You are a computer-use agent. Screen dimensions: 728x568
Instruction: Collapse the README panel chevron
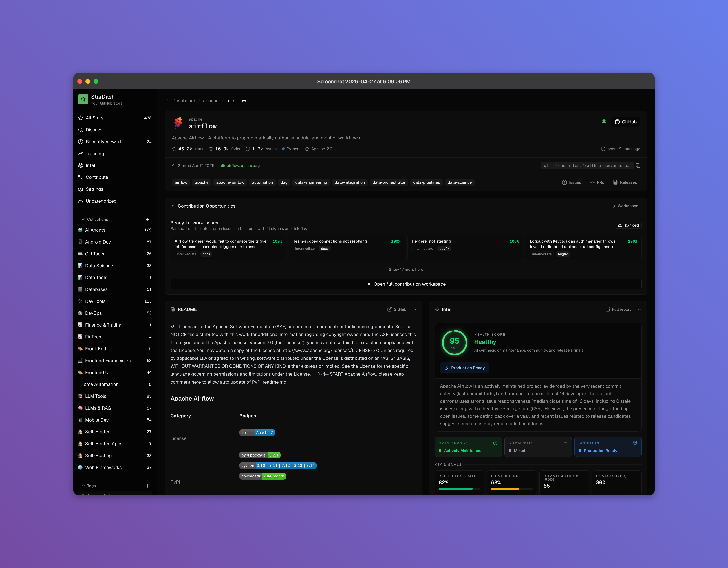click(415, 309)
